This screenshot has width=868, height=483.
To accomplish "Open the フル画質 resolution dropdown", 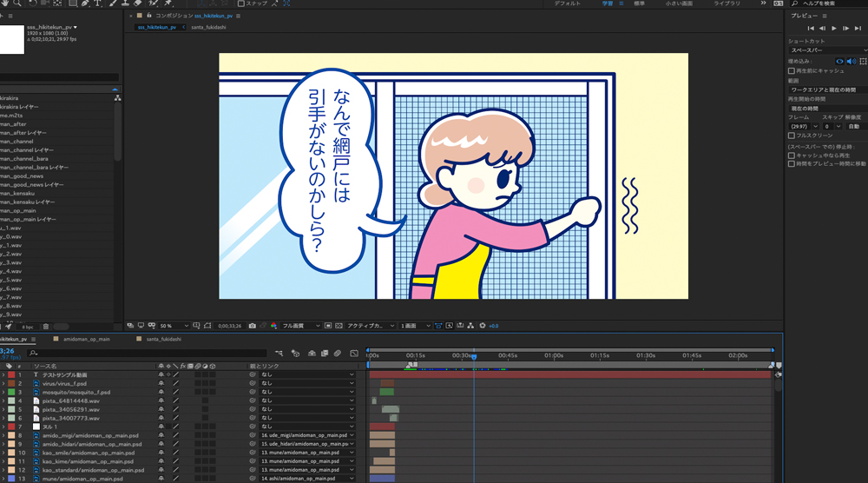I will (x=302, y=326).
